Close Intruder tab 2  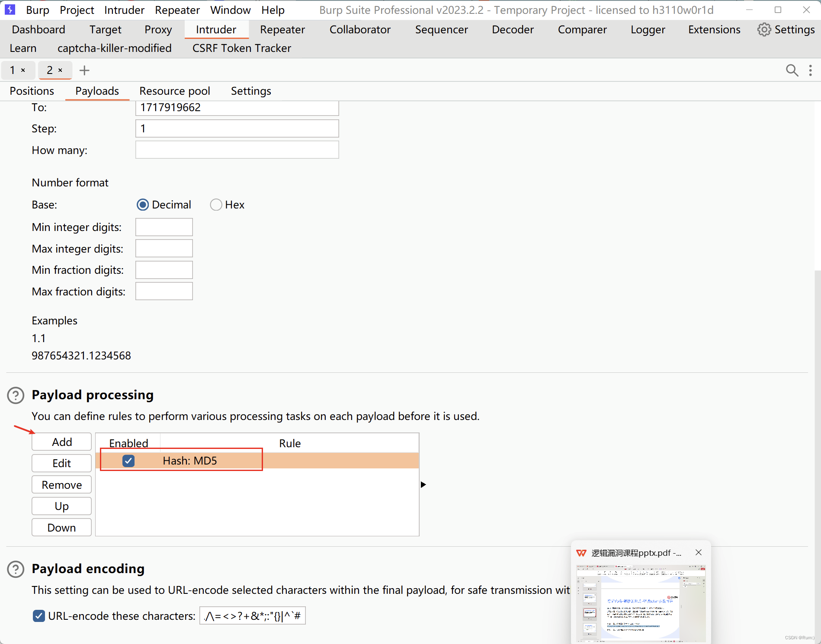[x=60, y=70]
